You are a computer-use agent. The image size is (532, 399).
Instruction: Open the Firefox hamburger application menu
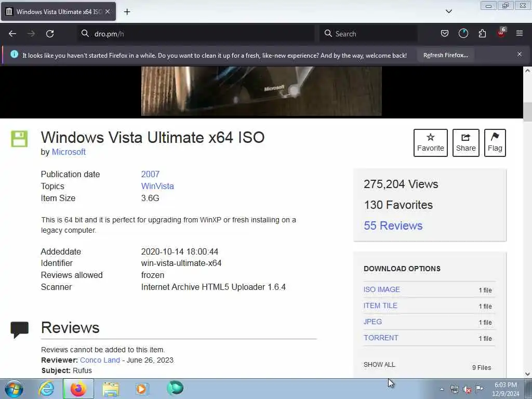pyautogui.click(x=520, y=33)
